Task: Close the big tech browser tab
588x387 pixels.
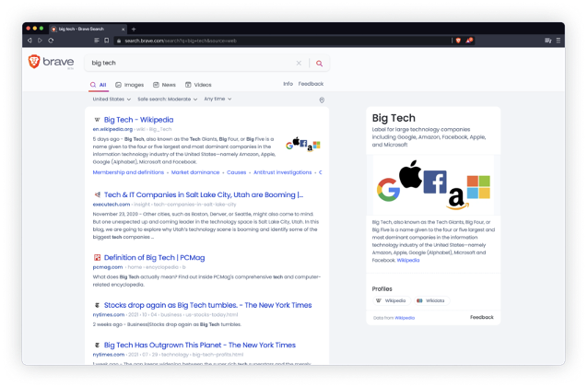Action: pos(123,29)
